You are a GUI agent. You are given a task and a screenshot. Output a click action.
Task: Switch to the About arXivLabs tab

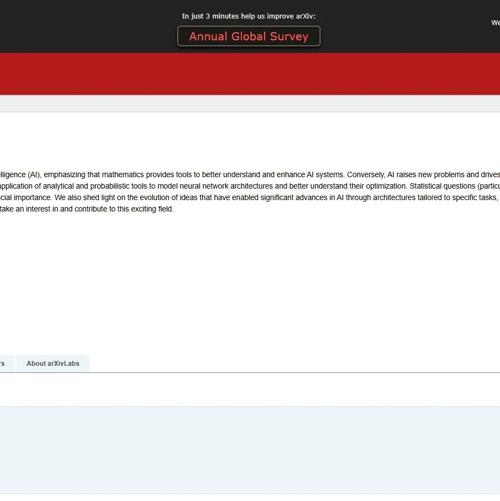(x=53, y=364)
